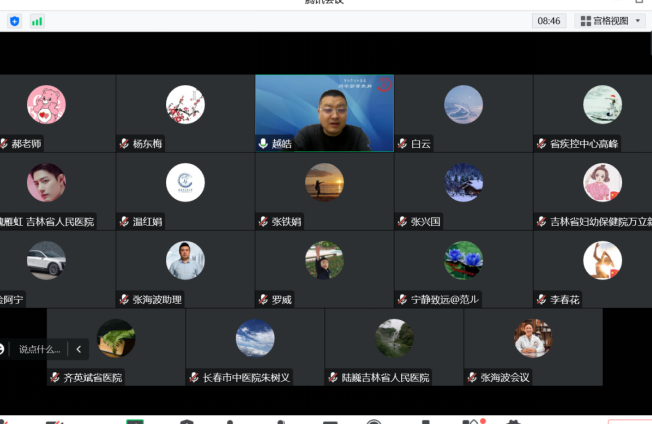Click the emoji icon left of chat box
This screenshot has height=425, width=652.
point(3,349)
